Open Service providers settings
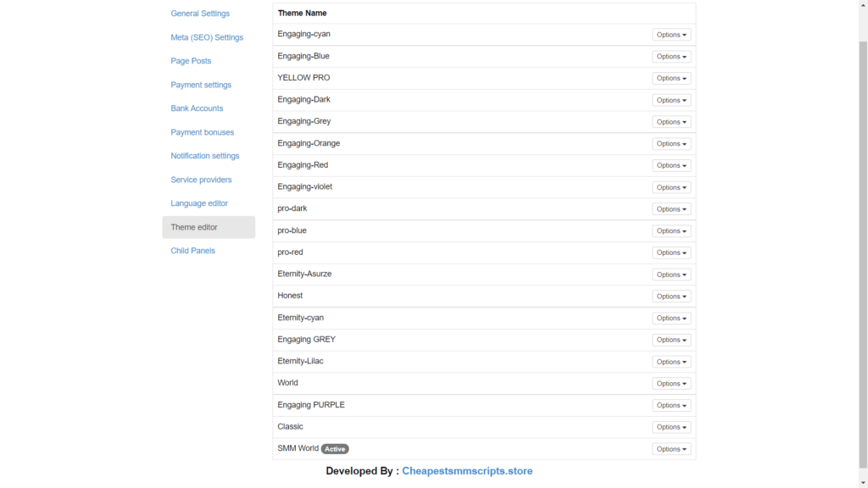 [x=201, y=180]
